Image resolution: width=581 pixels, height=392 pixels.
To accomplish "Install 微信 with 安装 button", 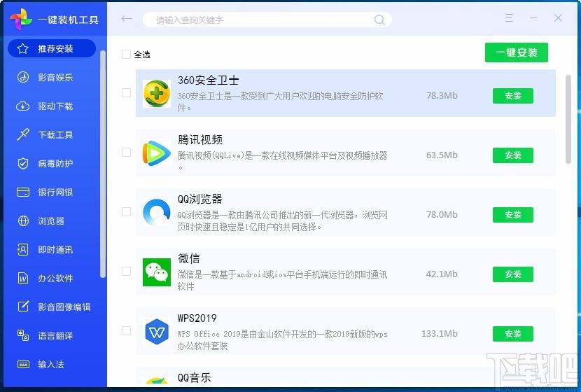I will point(513,274).
